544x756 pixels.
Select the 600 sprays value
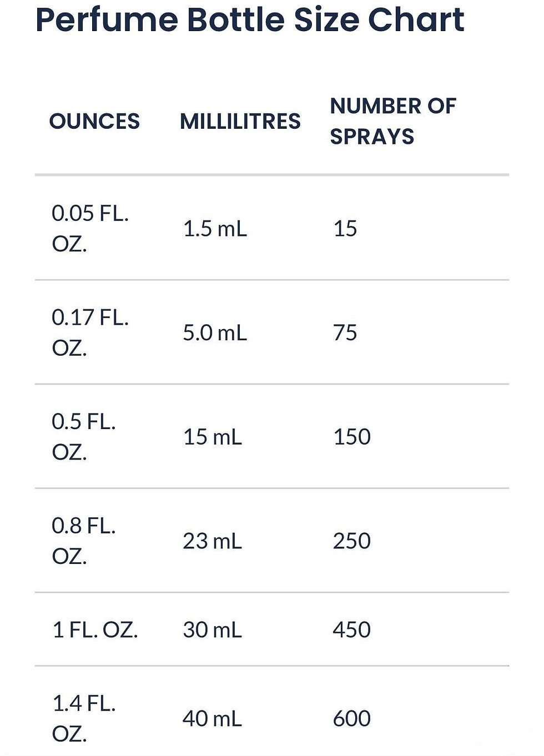click(352, 719)
